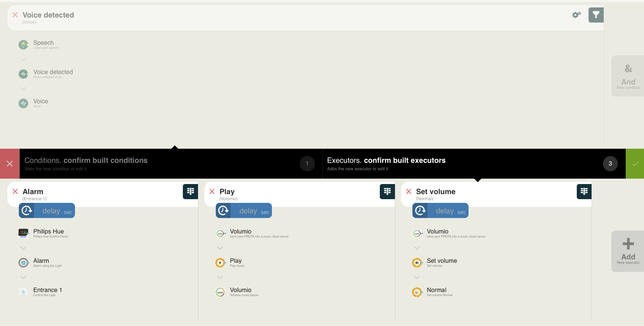This screenshot has height=326, width=644.
Task: Click the Entrance 1 label
Action: coord(48,290)
